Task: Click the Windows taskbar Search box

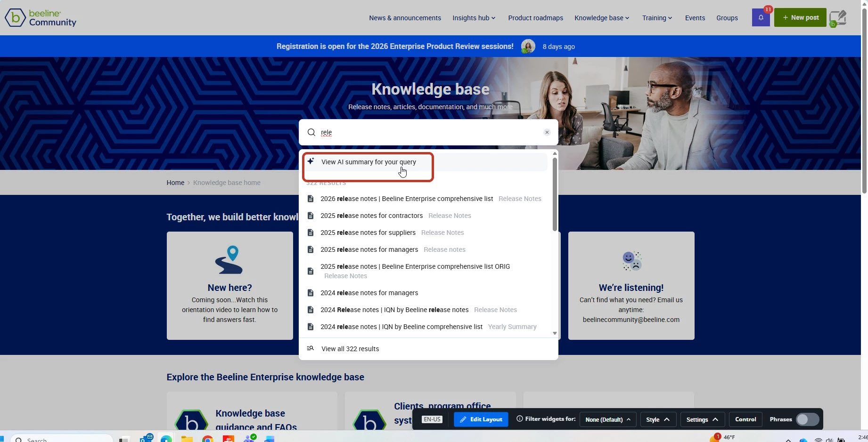Action: pyautogui.click(x=61, y=439)
